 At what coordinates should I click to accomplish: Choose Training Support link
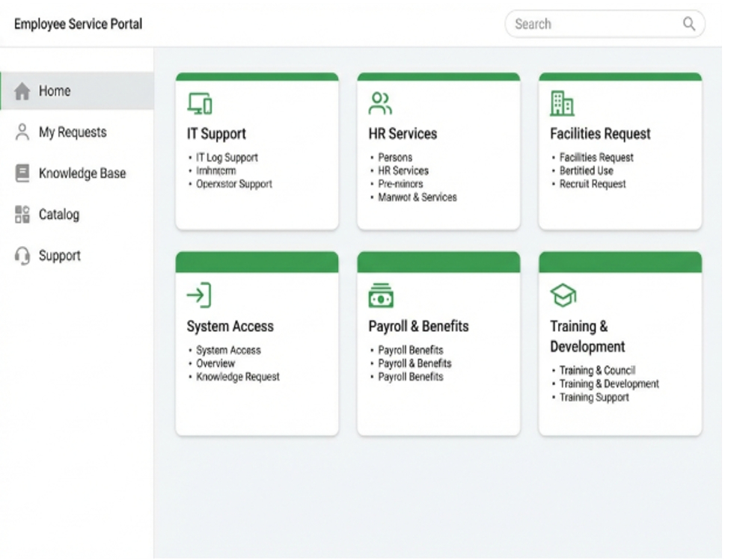tap(594, 397)
